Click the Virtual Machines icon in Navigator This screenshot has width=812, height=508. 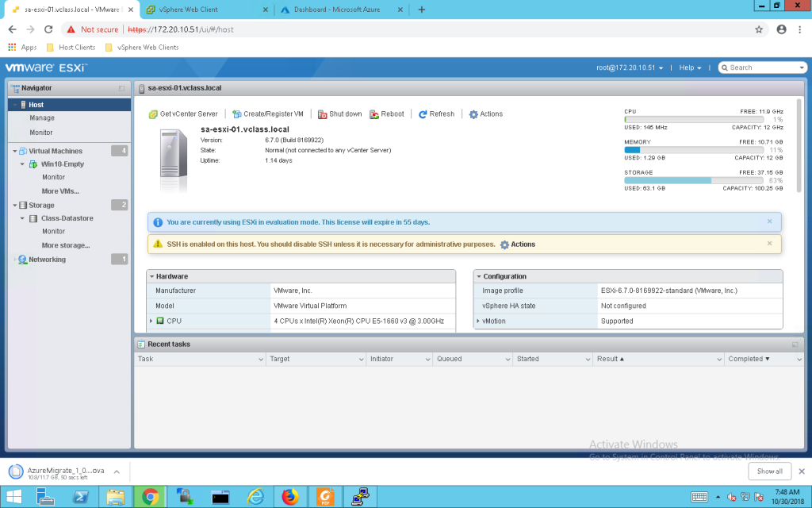click(x=23, y=151)
